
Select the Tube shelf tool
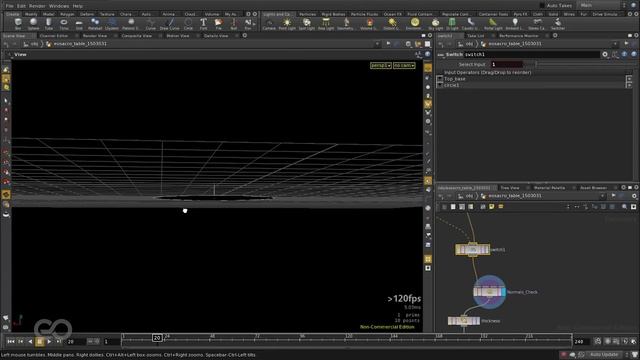(x=49, y=24)
